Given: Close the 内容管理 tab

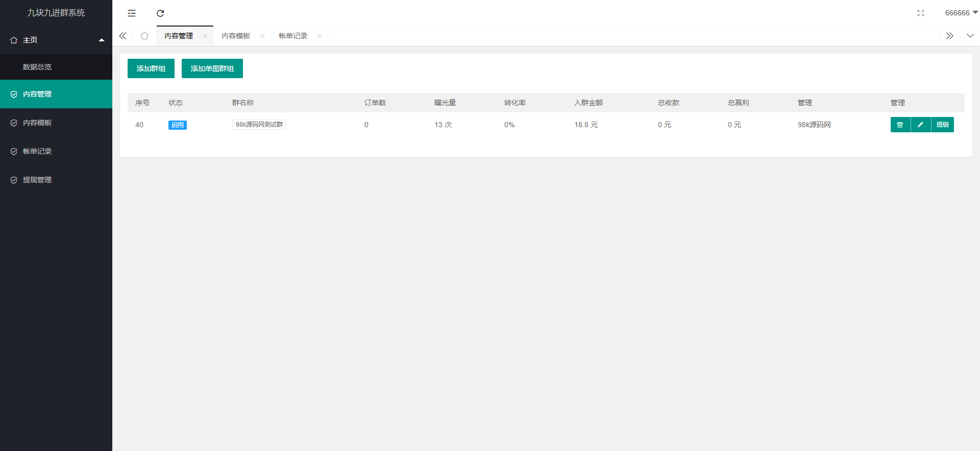Looking at the screenshot, I should [205, 36].
